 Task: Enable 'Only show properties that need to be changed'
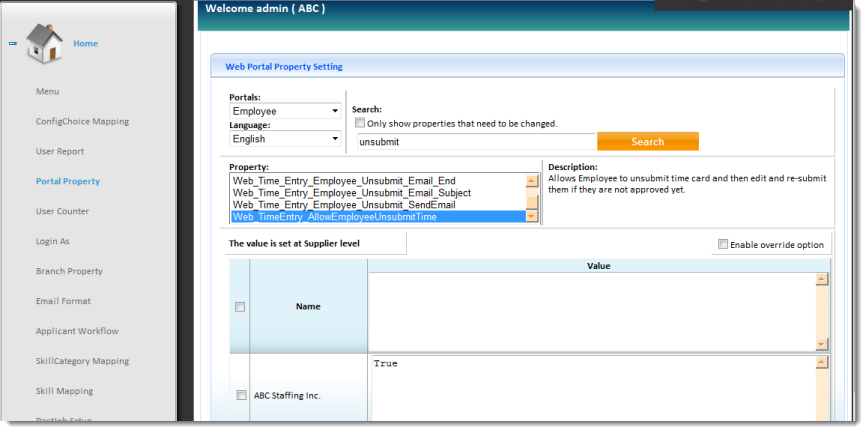tap(360, 124)
